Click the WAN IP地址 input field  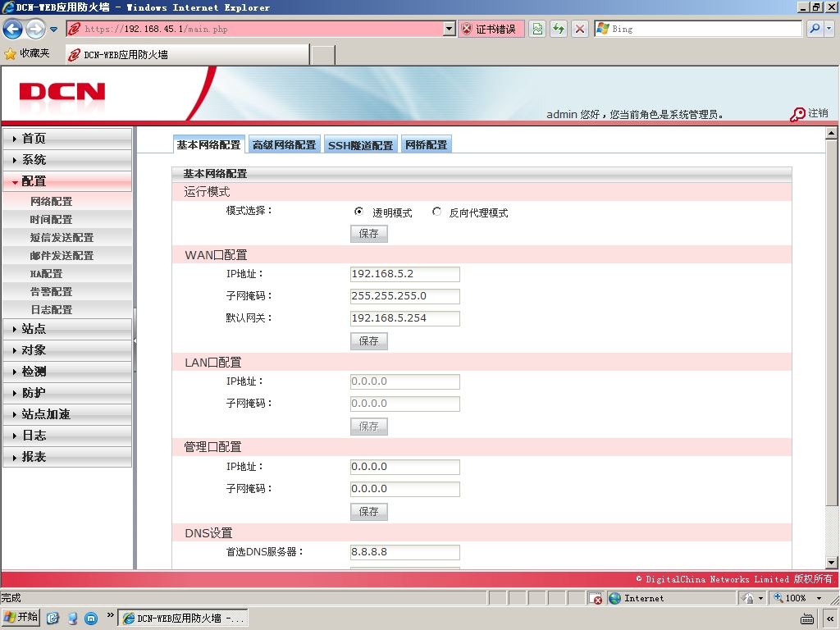pyautogui.click(x=405, y=274)
